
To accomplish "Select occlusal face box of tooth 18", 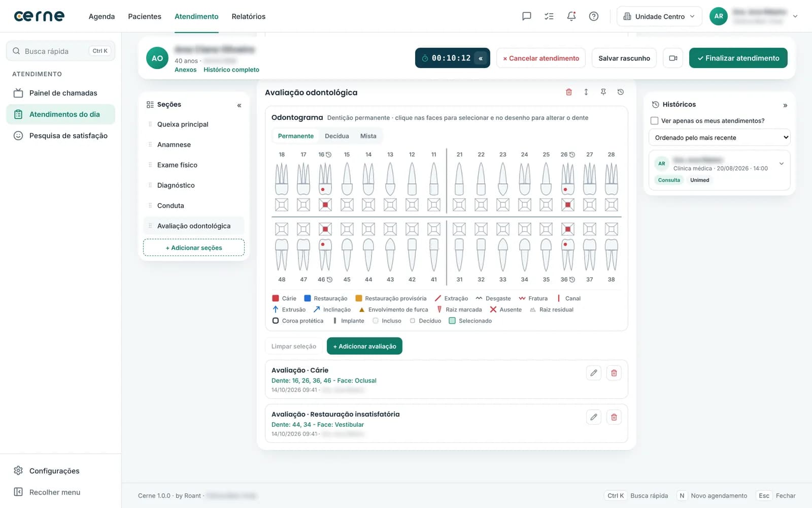I will (x=282, y=205).
